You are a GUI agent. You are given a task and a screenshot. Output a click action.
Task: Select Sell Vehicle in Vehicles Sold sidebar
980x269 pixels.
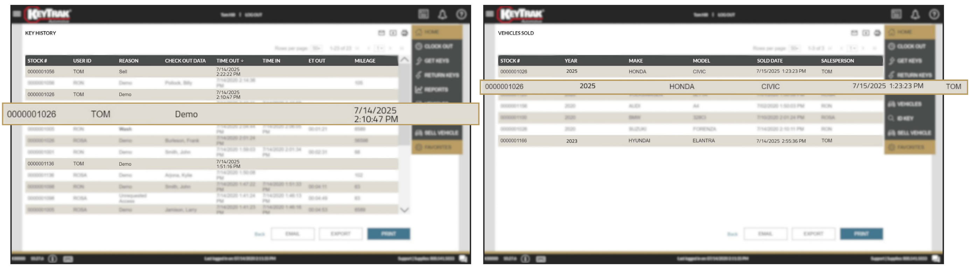pos(910,133)
